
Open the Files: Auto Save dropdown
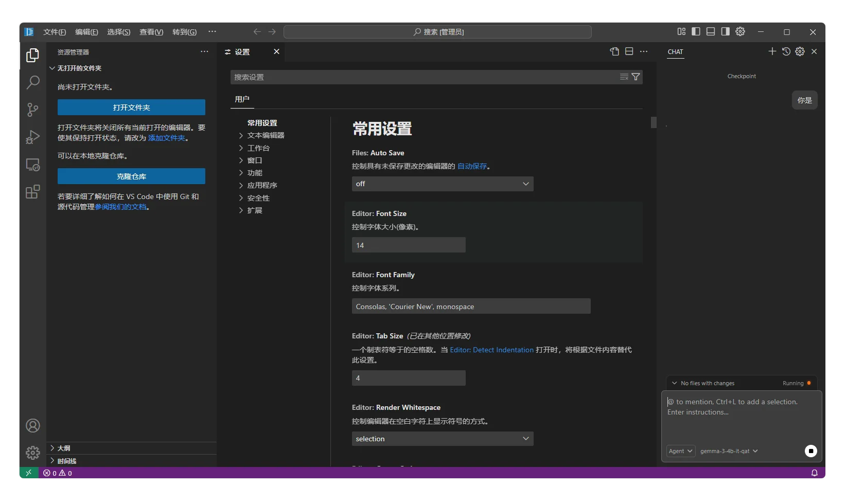point(443,184)
